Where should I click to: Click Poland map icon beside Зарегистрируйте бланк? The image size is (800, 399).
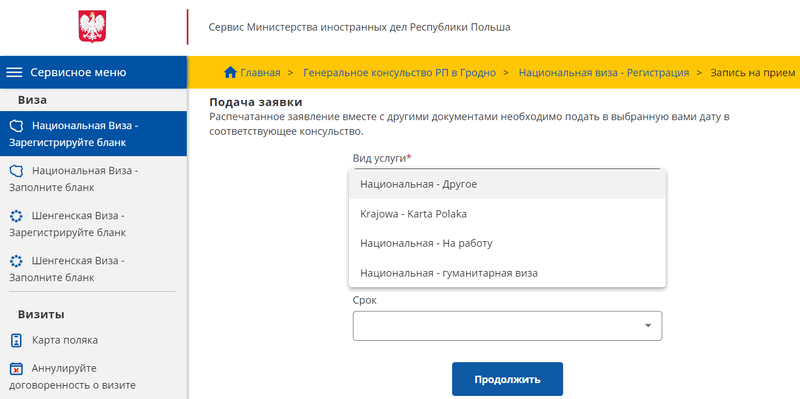[x=16, y=126]
